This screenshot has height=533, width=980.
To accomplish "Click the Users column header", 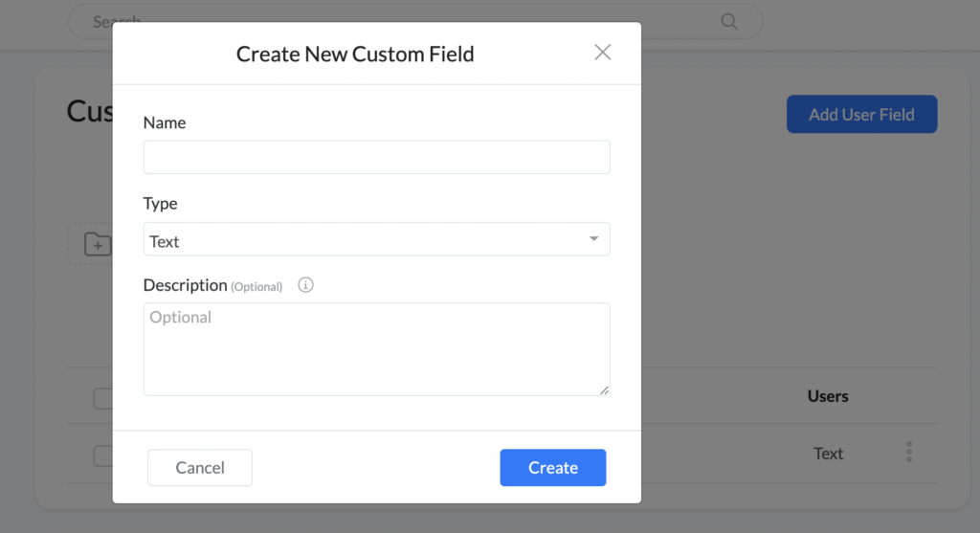I will [828, 396].
